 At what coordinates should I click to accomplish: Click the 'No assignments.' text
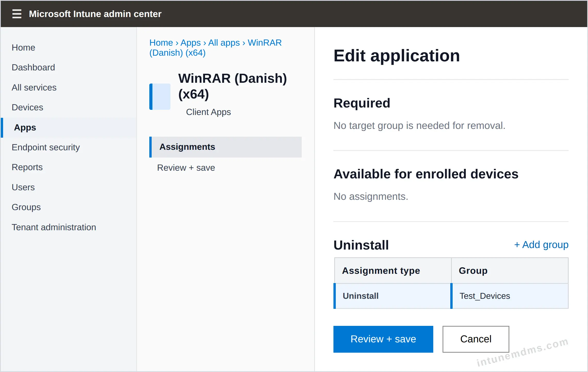(371, 197)
